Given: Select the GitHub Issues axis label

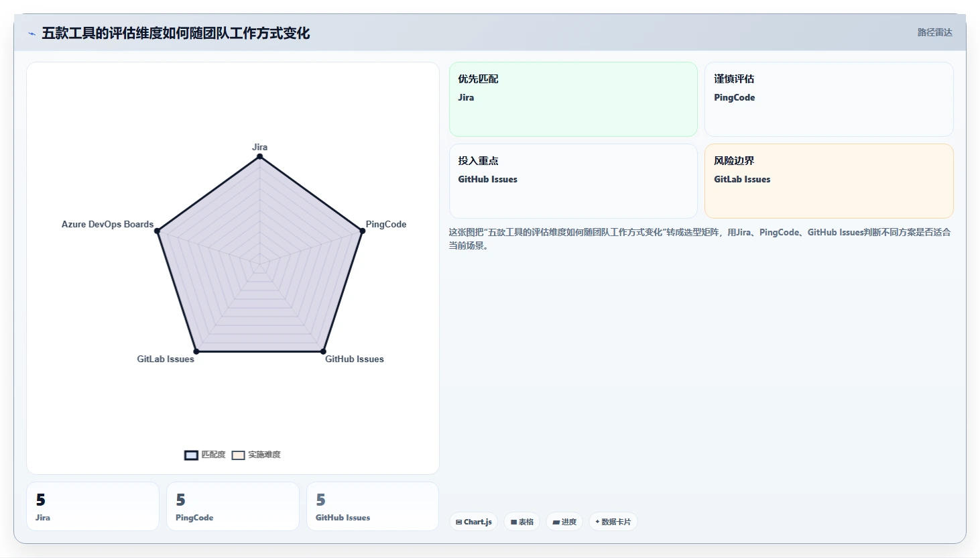Looking at the screenshot, I should (355, 359).
